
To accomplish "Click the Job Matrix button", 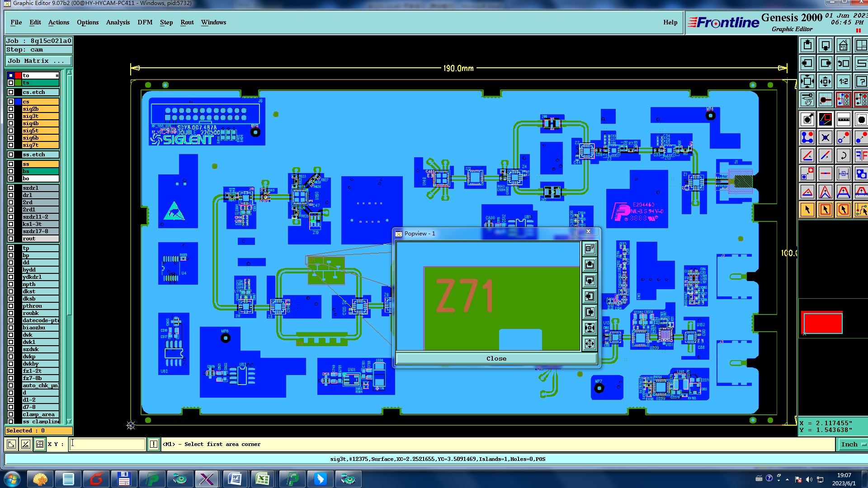I will (x=38, y=61).
